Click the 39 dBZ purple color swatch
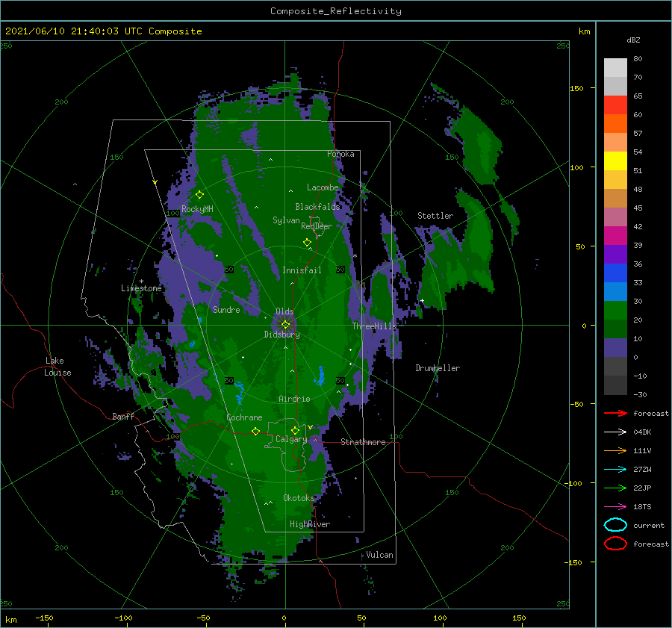The width and height of the screenshot is (672, 628). tap(615, 254)
